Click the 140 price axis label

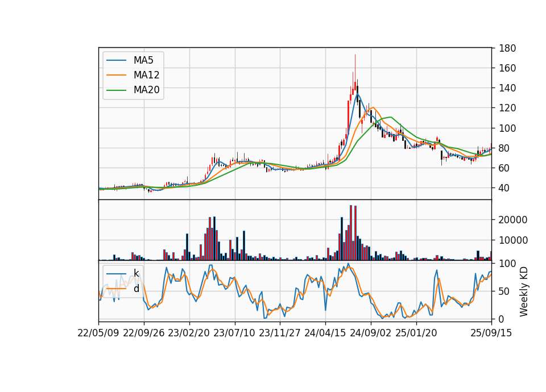point(507,88)
